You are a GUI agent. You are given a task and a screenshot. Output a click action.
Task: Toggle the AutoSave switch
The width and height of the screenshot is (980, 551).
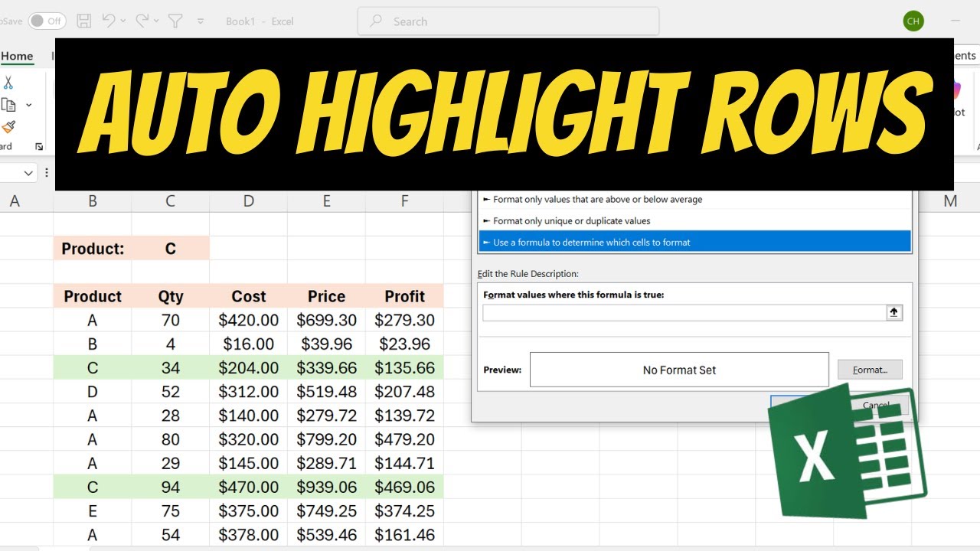47,21
